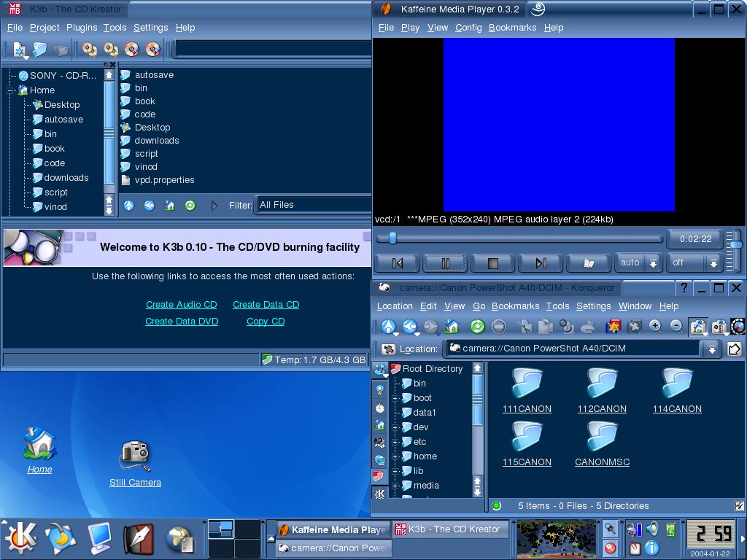
Task: Go to home folder using Konqueror's toolbar house icon
Action: [452, 327]
